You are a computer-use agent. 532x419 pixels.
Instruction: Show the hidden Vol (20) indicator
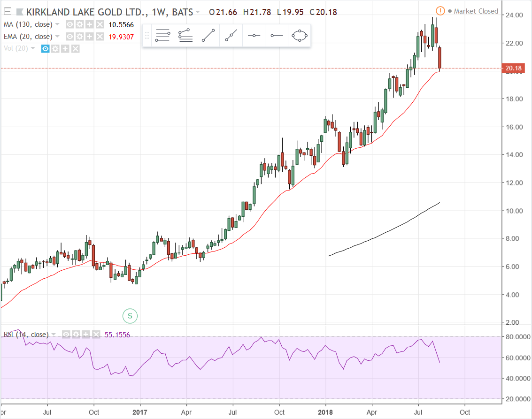[x=45, y=49]
